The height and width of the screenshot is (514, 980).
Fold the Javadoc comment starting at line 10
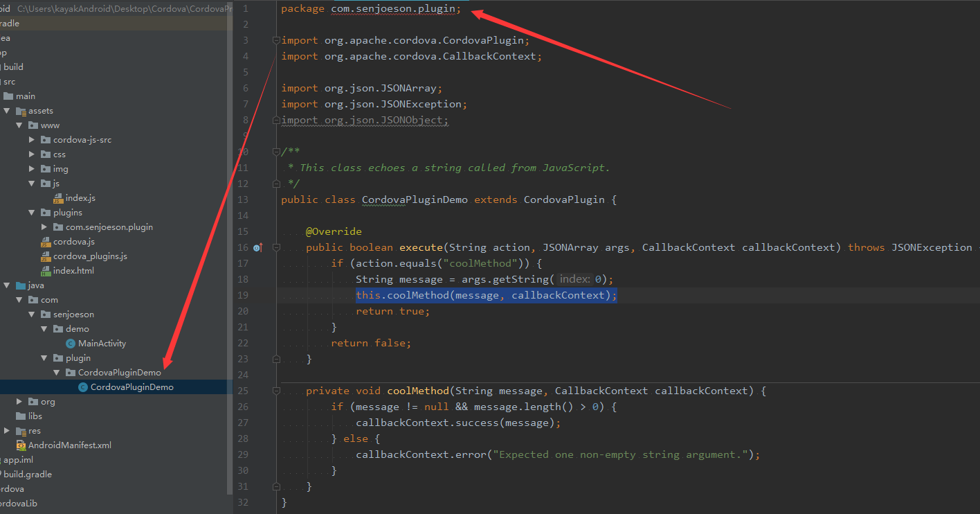(276, 152)
